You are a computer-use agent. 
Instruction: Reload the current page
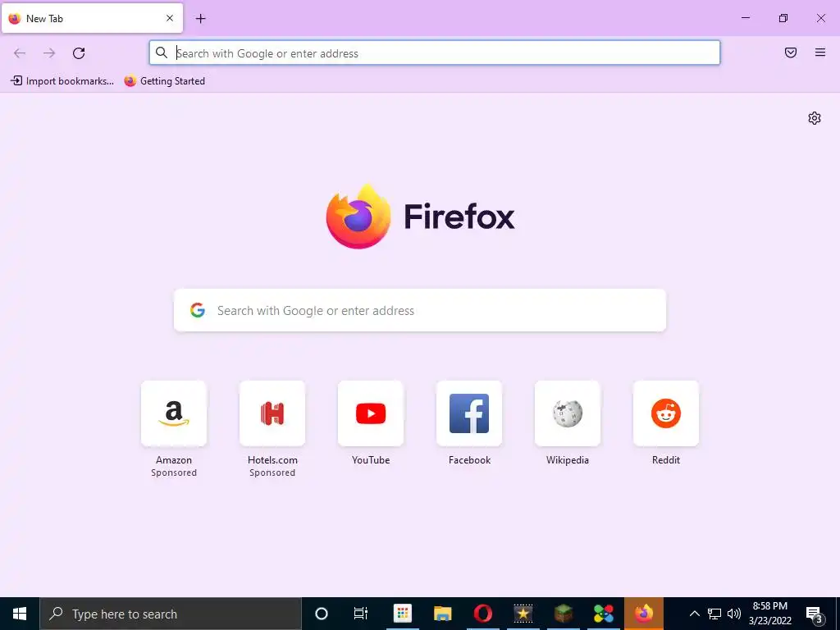pos(79,53)
